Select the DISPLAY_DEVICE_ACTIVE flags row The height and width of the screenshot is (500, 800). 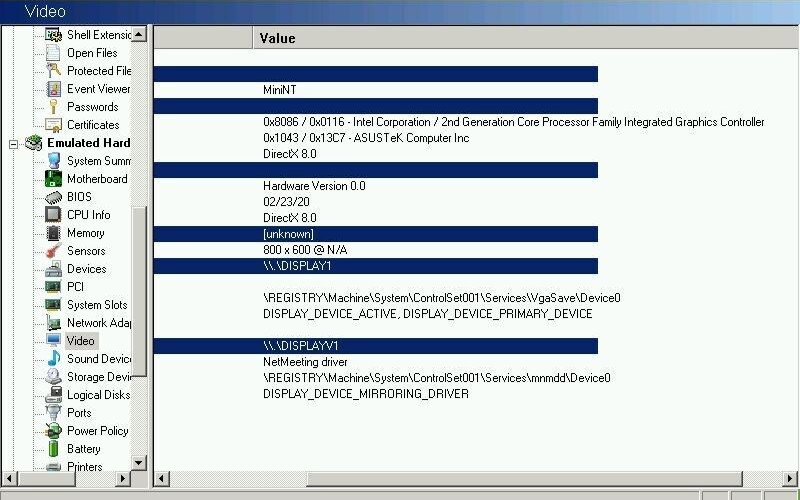[428, 314]
